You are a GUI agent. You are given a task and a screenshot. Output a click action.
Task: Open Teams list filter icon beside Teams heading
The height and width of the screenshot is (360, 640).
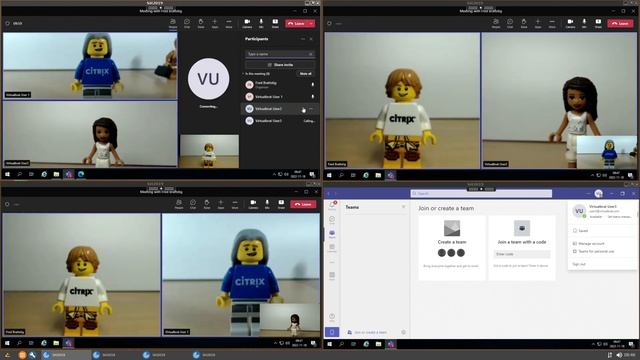(404, 207)
